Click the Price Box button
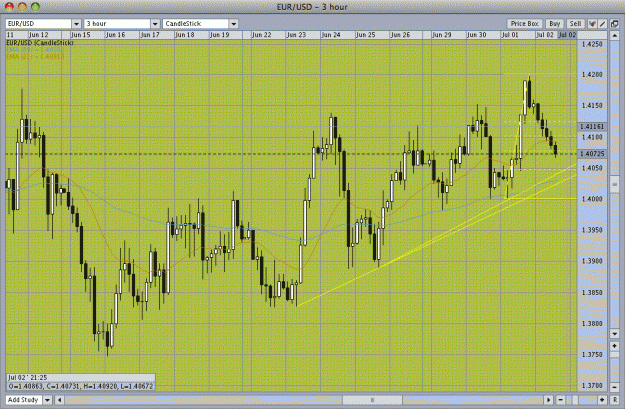 click(525, 24)
